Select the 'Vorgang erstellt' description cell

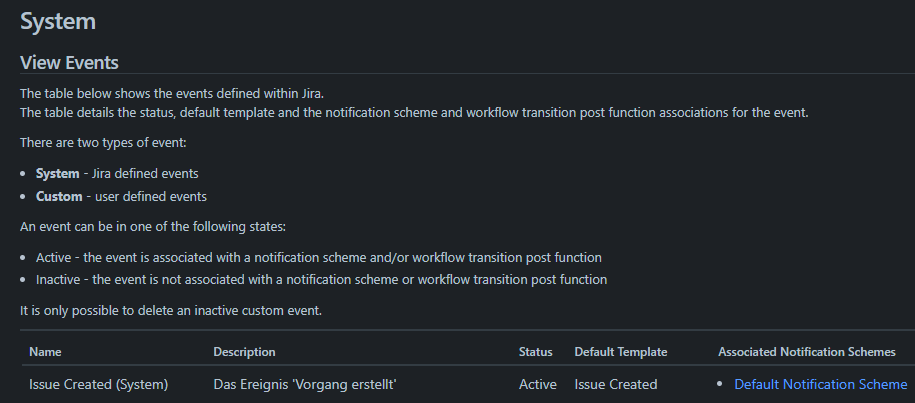tap(305, 384)
